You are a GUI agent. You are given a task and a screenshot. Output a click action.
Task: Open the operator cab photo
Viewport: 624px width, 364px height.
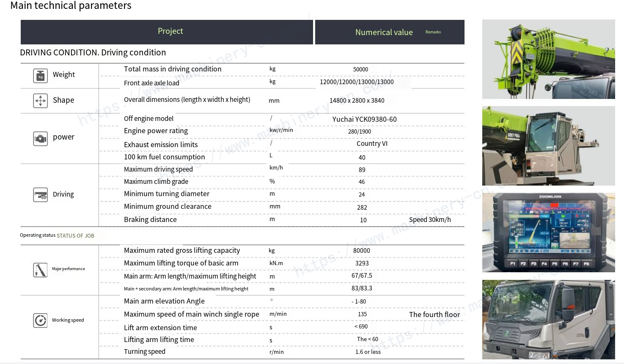point(549,146)
